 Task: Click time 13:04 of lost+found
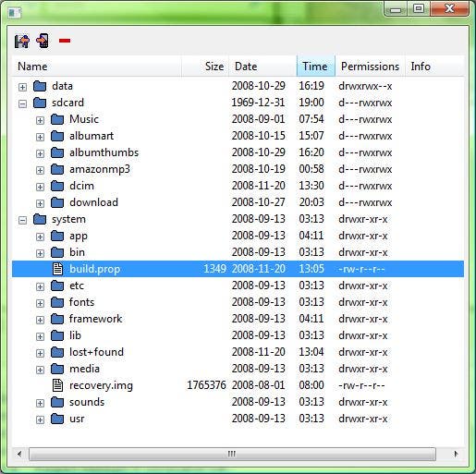(x=311, y=352)
